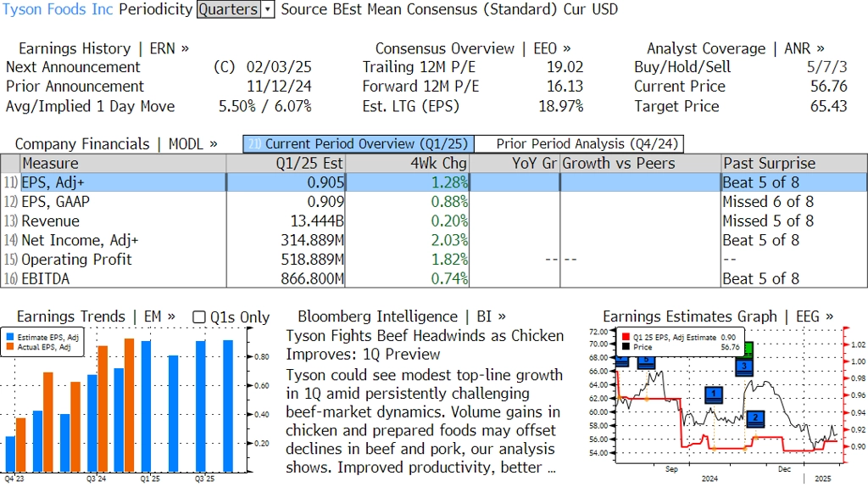Click Missed 6 of 8 surprise cell

coord(768,202)
